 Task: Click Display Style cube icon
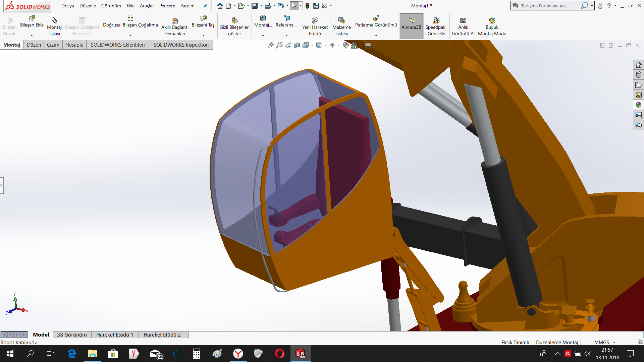pos(319,45)
